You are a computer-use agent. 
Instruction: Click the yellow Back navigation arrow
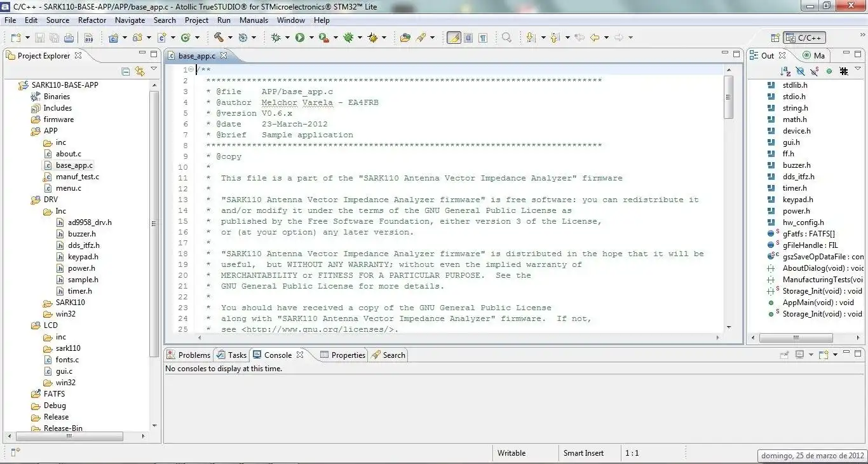click(594, 38)
